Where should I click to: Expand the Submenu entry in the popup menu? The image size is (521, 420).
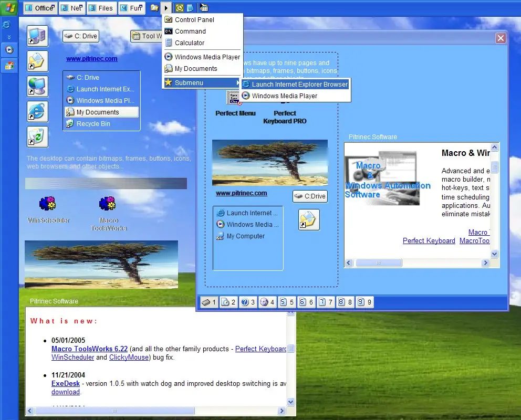(x=202, y=82)
